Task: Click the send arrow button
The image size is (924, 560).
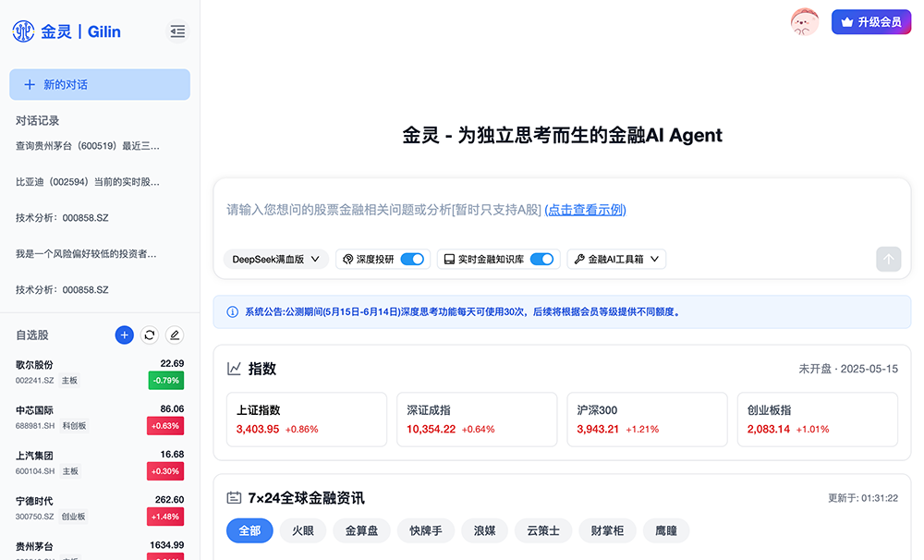Action: tap(888, 259)
